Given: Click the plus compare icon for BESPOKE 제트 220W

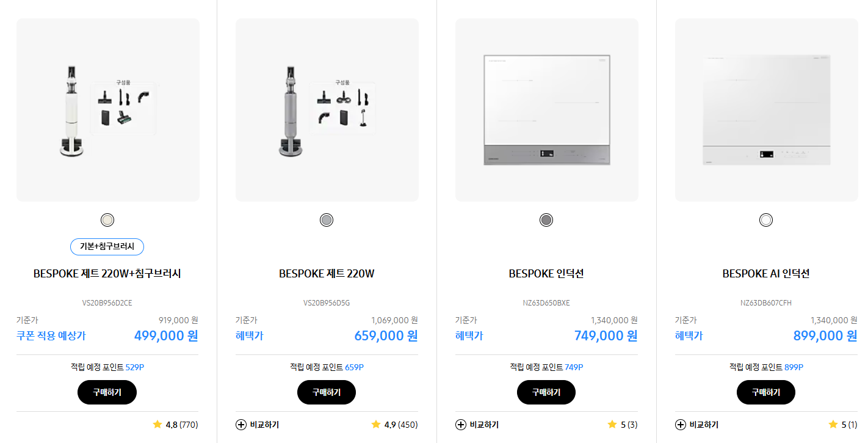Looking at the screenshot, I should [x=241, y=425].
